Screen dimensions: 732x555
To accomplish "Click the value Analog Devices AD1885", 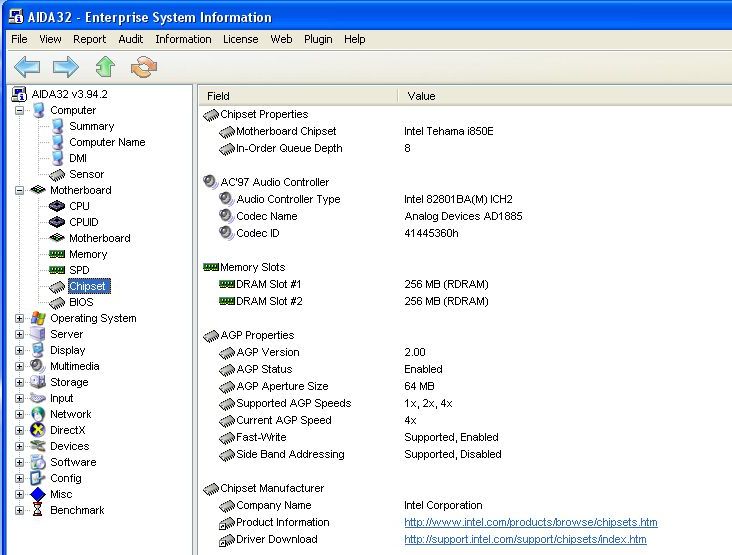I will tap(463, 216).
